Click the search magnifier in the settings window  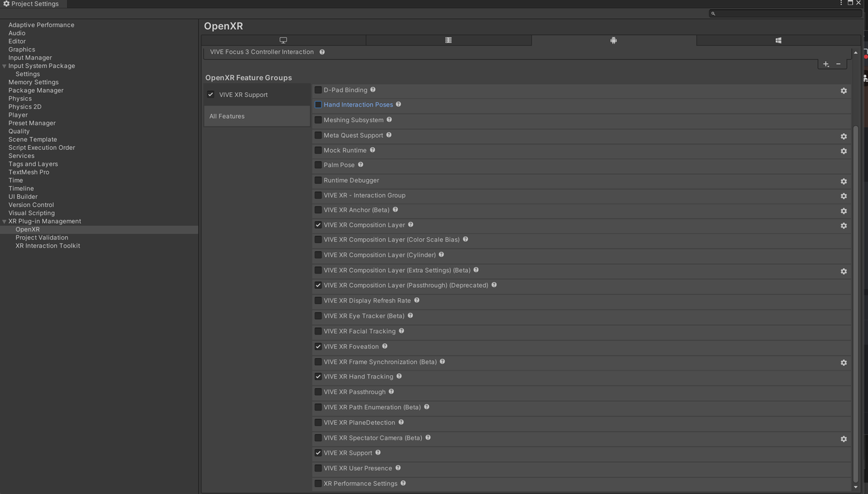point(712,13)
